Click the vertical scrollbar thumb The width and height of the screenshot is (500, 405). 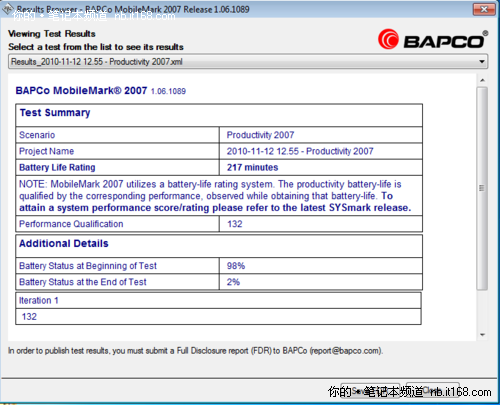482,188
